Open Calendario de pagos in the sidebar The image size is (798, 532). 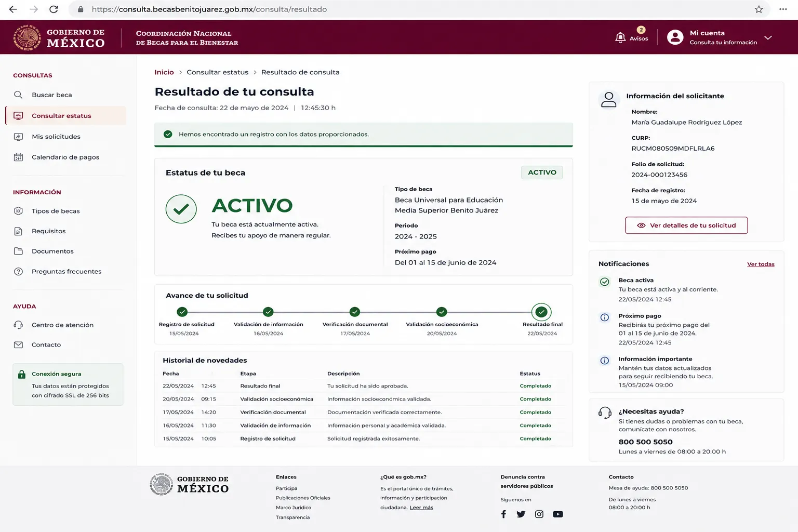65,157
